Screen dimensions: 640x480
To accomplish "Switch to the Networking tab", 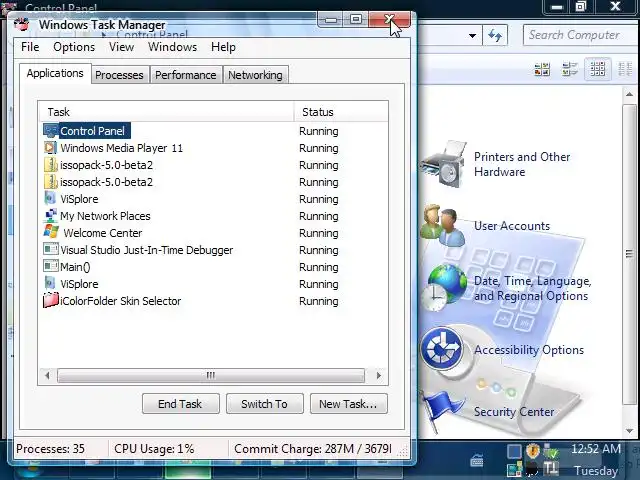I will (x=255, y=75).
